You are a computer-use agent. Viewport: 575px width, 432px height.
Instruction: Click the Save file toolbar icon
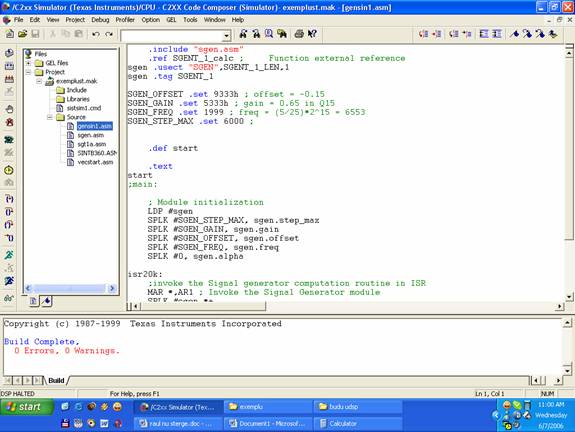coord(35,34)
